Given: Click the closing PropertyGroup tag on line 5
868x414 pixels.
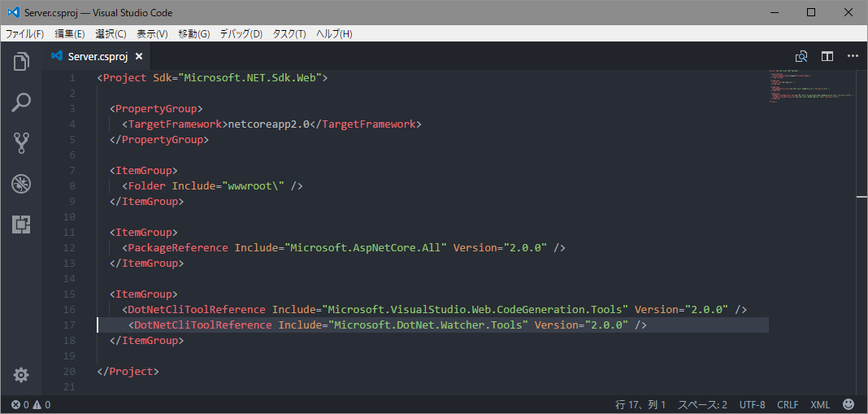Looking at the screenshot, I should click(x=159, y=140).
